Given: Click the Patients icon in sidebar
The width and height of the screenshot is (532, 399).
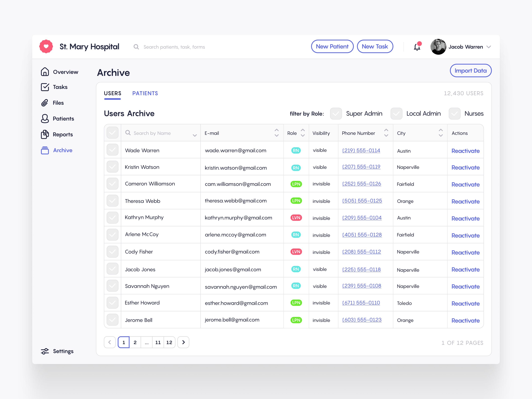Looking at the screenshot, I should (45, 118).
